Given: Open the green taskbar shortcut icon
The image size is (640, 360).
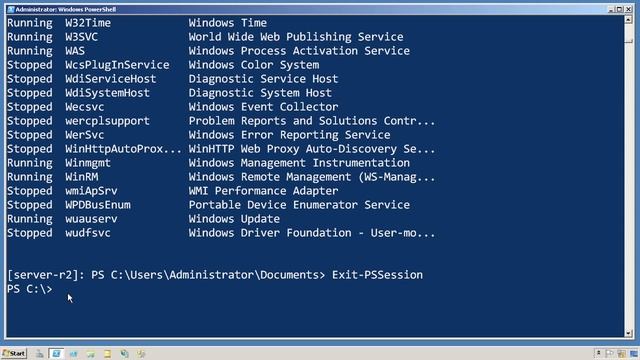Looking at the screenshot, I should pyautogui.click(x=90, y=354).
